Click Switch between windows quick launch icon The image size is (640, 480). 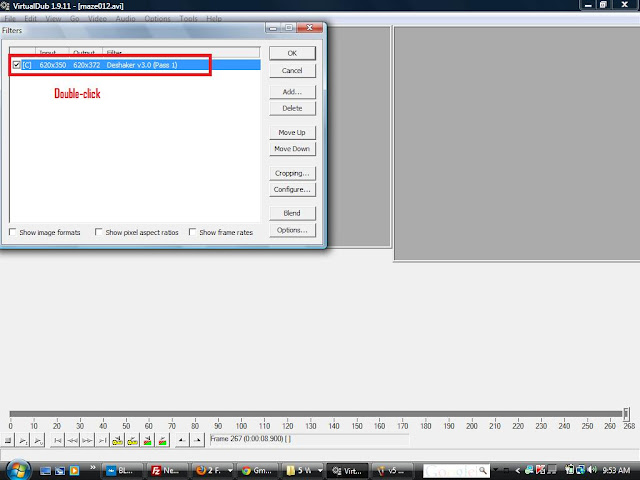pyautogui.click(x=60, y=471)
